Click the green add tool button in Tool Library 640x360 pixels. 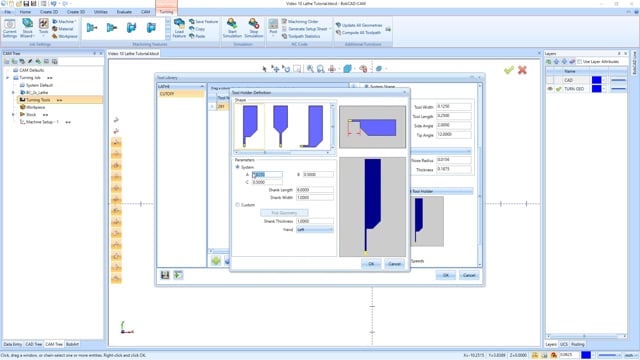(x=216, y=260)
